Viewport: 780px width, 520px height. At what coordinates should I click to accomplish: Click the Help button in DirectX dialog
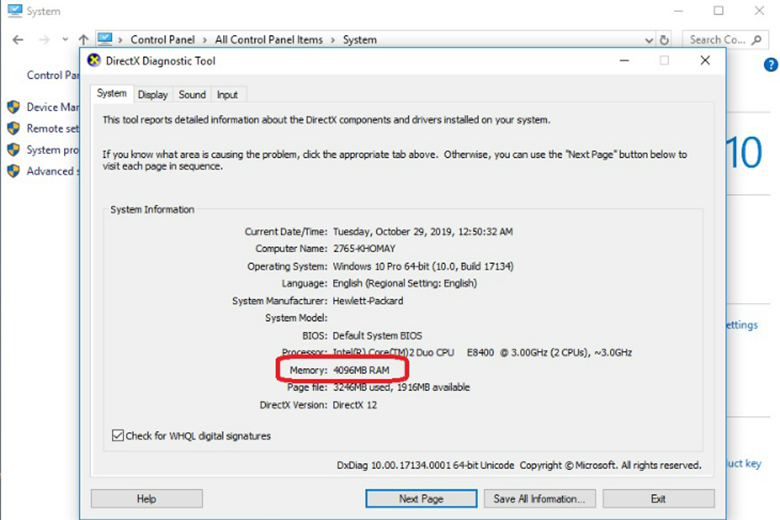click(146, 498)
